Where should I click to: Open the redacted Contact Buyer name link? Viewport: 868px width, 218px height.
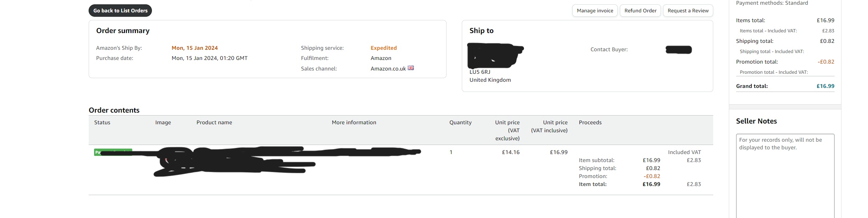[679, 50]
